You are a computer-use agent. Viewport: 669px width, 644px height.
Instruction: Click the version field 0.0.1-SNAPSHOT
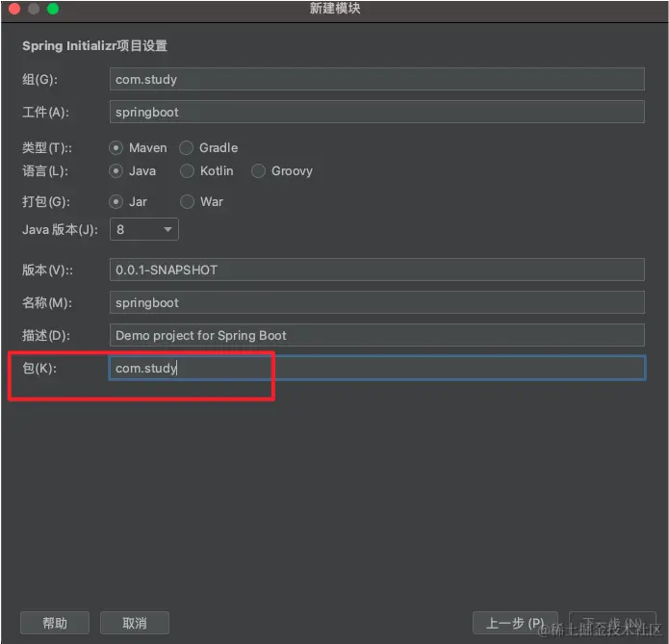pyautogui.click(x=377, y=270)
